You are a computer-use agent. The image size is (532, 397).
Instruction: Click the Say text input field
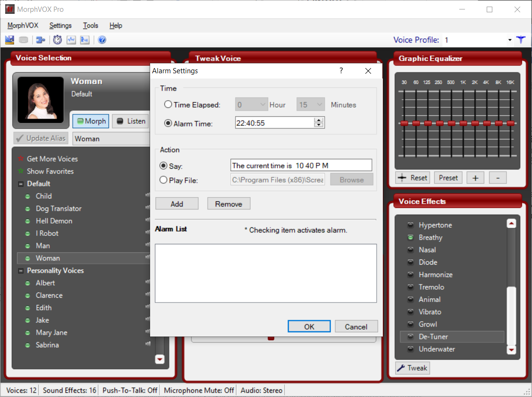pyautogui.click(x=301, y=165)
